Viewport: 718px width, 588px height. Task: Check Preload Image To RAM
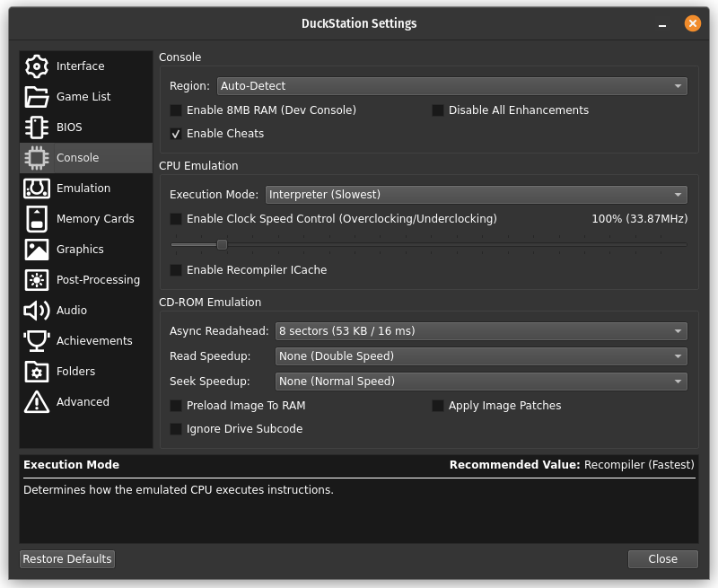[176, 406]
